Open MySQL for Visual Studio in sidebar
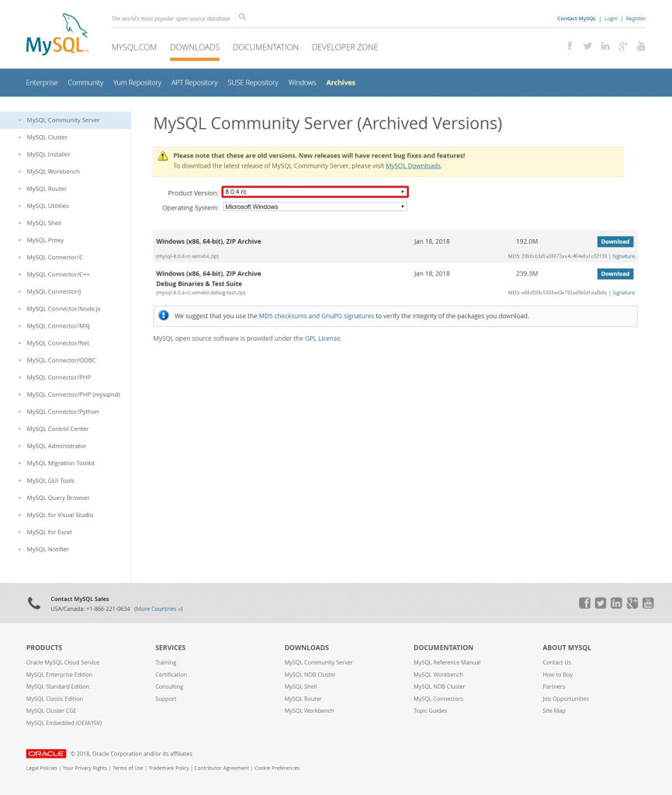 point(60,516)
